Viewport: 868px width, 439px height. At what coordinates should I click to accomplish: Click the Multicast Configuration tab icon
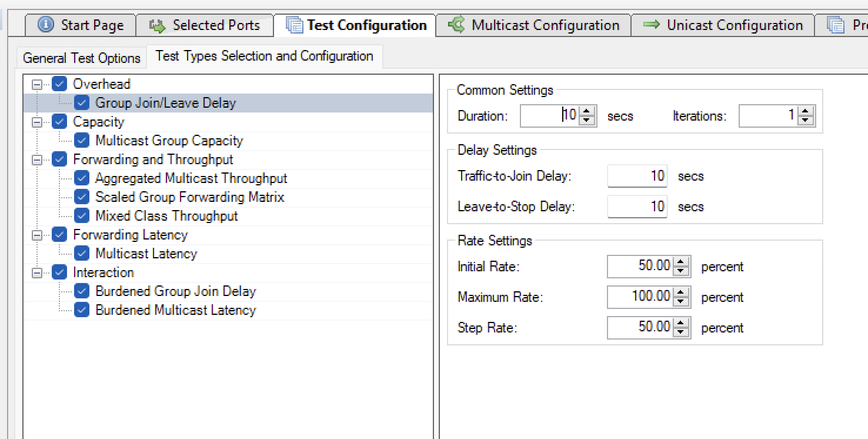click(x=456, y=25)
